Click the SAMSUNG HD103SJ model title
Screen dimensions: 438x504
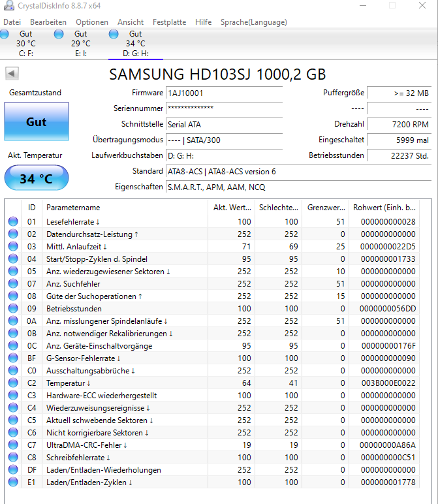pyautogui.click(x=217, y=74)
